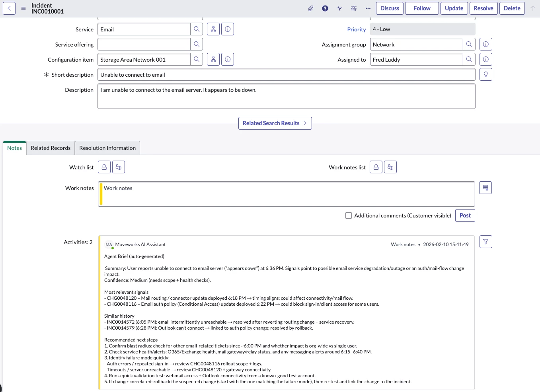Open the Priority link label
Viewport: 540px width, 392px height.
357,29
